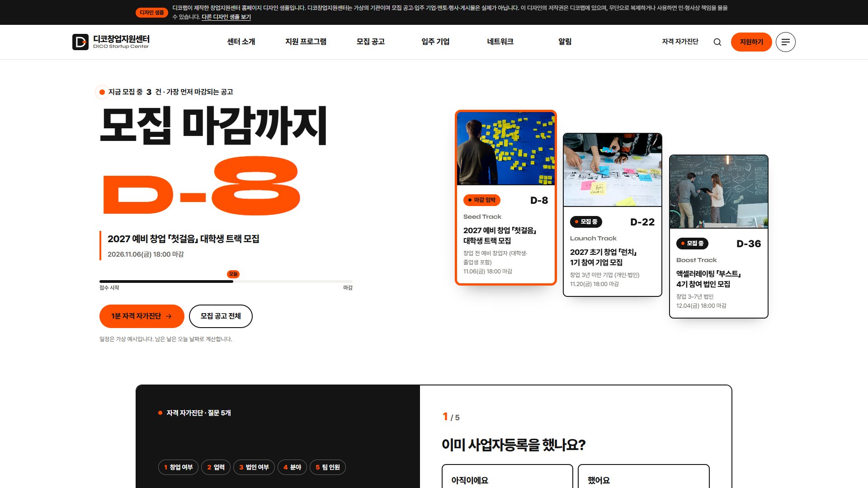Select the 액셀러레이팅 부스트 card title
Image resolution: width=868 pixels, height=488 pixels.
[708, 279]
